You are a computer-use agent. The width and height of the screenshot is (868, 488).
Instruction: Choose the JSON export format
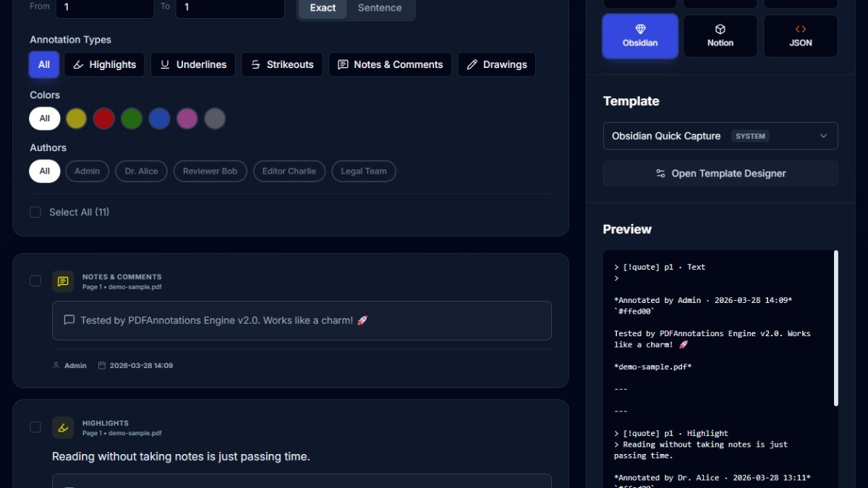pyautogui.click(x=801, y=36)
